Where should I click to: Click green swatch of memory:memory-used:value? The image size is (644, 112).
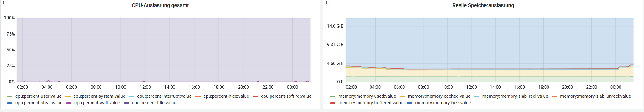point(333,96)
